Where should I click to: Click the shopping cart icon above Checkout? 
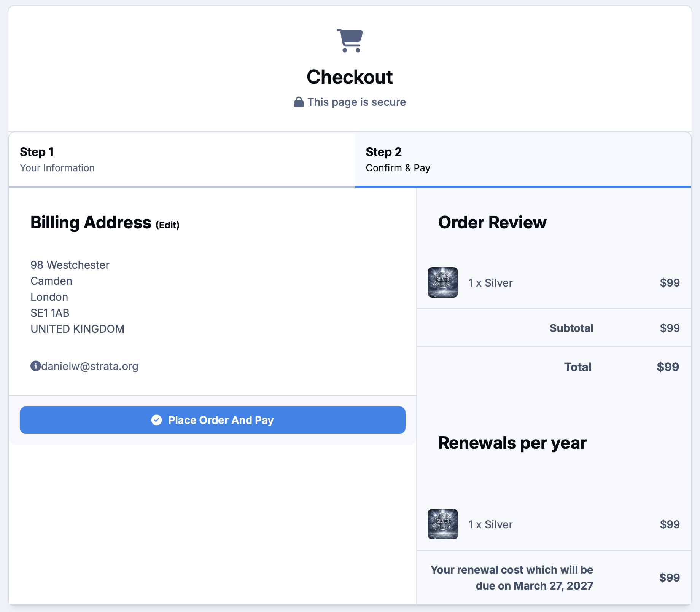pos(350,40)
